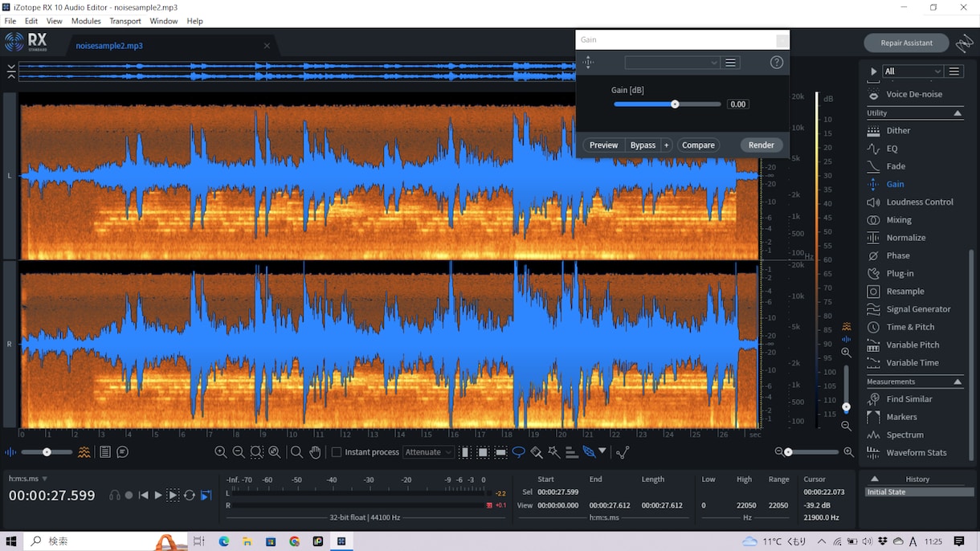Open the h:m:s.ms time format dropdown

[28, 479]
